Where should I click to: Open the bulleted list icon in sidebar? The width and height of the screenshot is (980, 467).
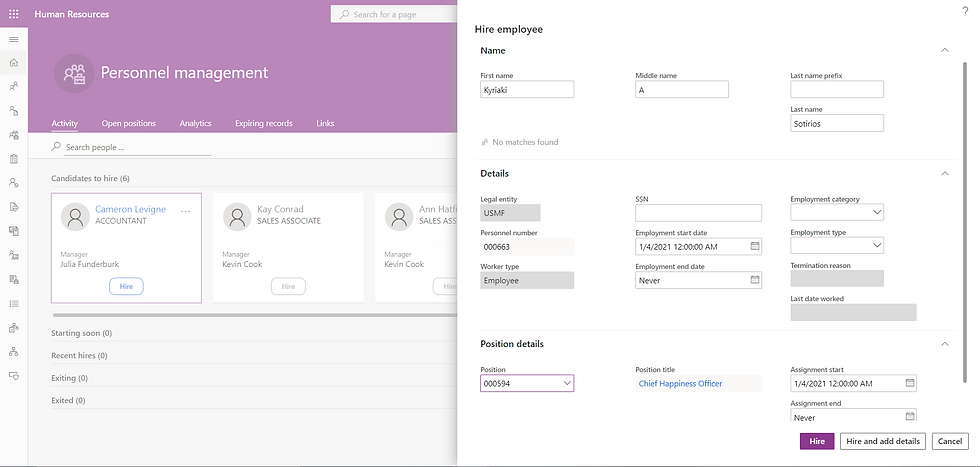13,304
